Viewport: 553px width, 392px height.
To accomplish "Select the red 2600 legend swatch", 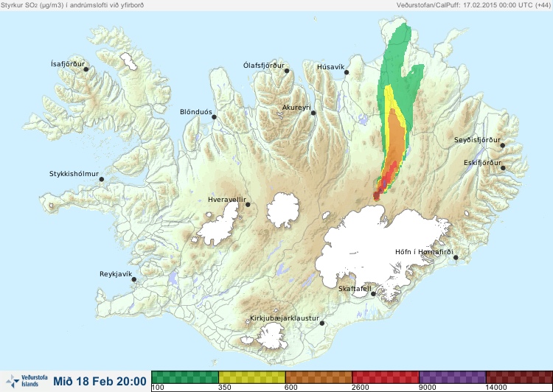I will pyautogui.click(x=386, y=377).
